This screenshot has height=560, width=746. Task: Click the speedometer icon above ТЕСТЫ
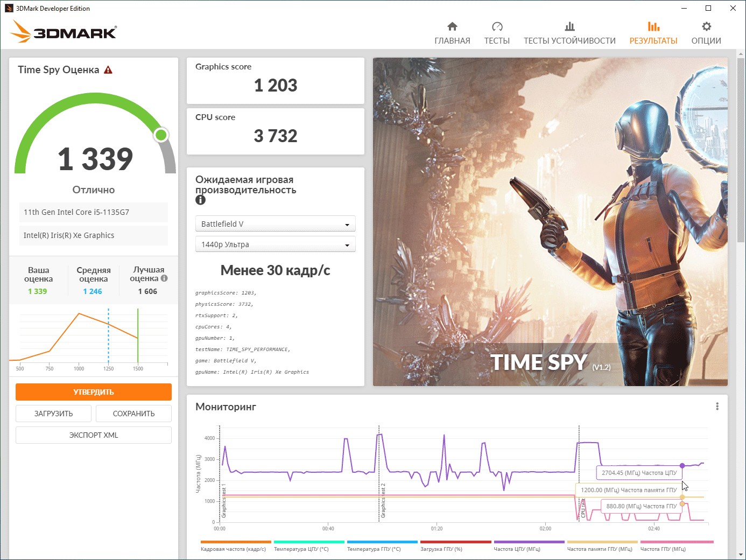tap(497, 26)
